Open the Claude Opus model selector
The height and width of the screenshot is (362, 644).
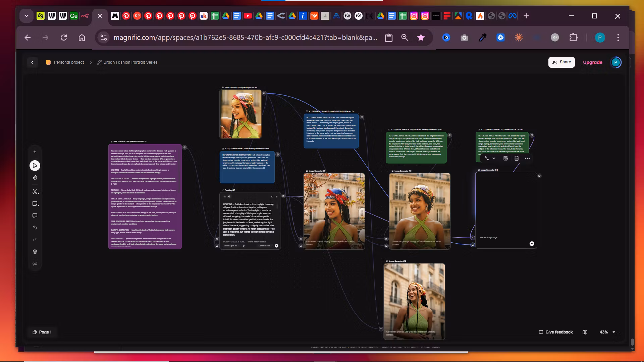tap(231, 246)
